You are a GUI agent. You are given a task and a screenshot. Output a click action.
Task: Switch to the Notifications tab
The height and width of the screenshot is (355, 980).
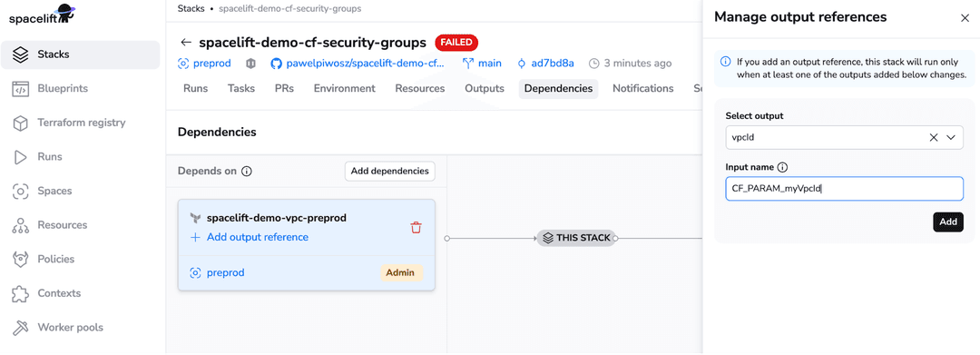click(643, 89)
